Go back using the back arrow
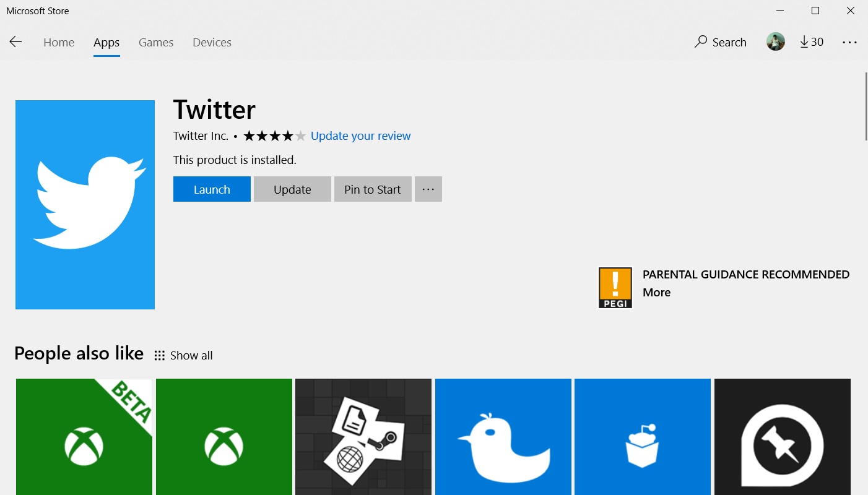The height and width of the screenshot is (495, 868). (x=15, y=42)
